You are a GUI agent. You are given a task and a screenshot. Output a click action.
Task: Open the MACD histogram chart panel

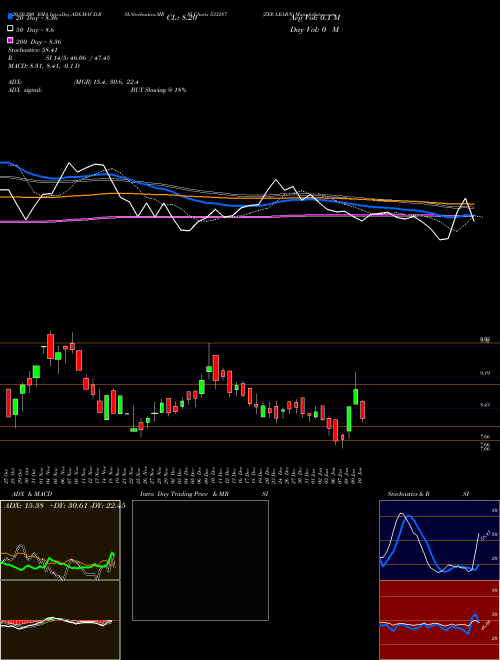[x=60, y=620]
